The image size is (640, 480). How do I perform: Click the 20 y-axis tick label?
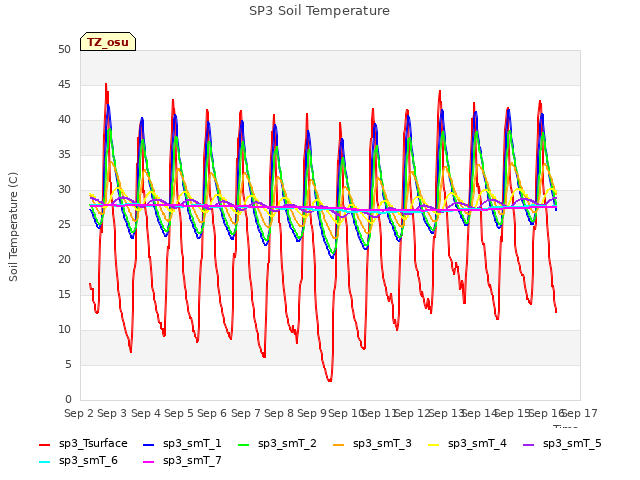point(64,260)
